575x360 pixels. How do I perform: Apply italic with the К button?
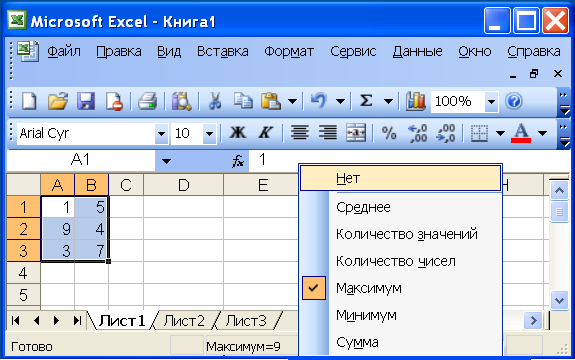tap(265, 133)
